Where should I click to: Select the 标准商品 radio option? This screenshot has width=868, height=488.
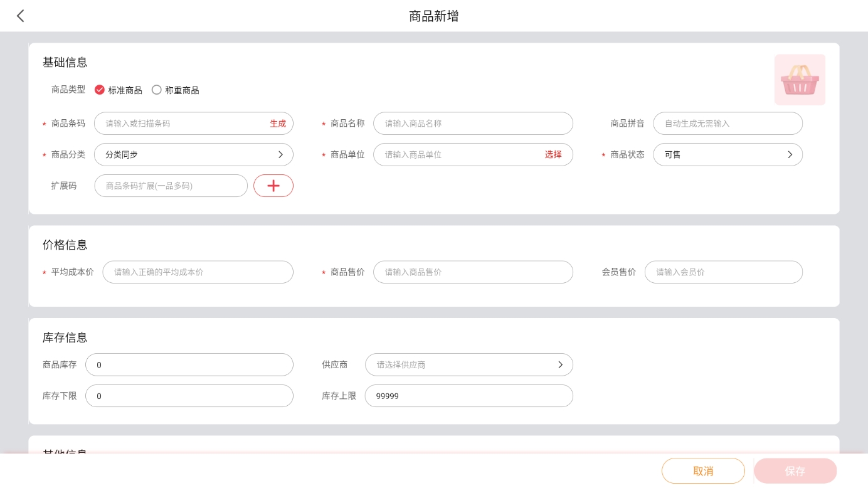(x=100, y=90)
